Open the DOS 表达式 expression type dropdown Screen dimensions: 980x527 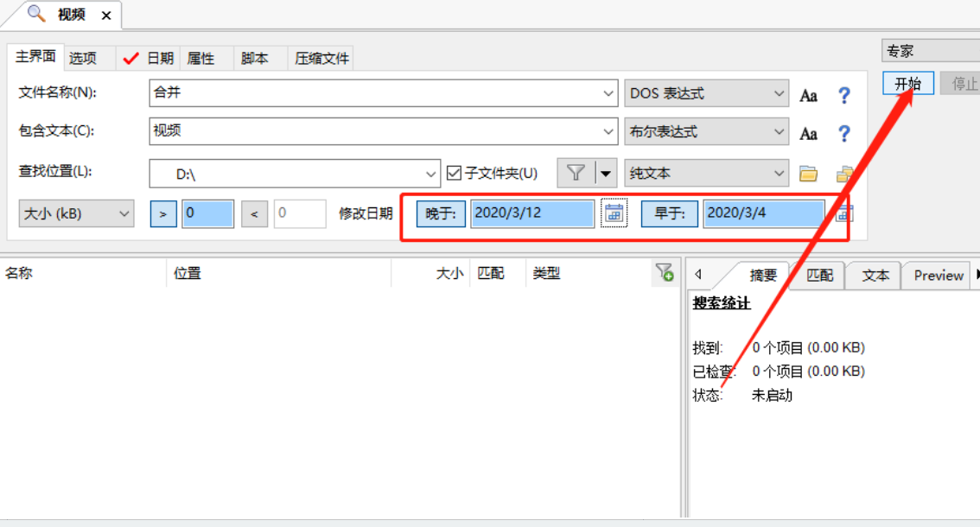(706, 93)
